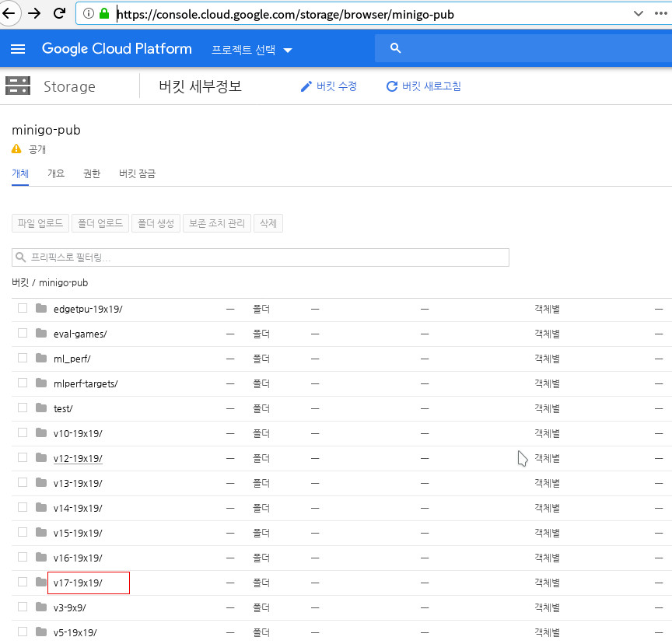
Task: Focus the blue header search box
Action: pos(523,48)
